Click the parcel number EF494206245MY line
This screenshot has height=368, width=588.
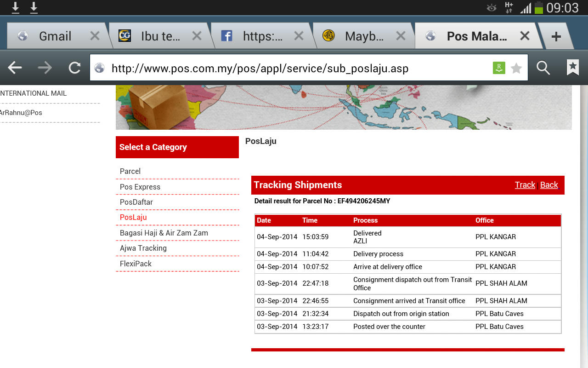(x=322, y=201)
